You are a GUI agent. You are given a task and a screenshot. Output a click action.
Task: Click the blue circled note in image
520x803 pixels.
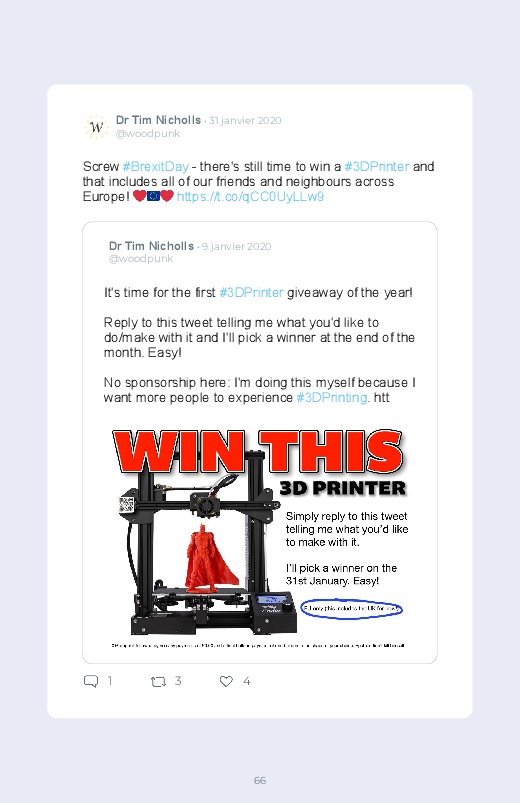351,609
